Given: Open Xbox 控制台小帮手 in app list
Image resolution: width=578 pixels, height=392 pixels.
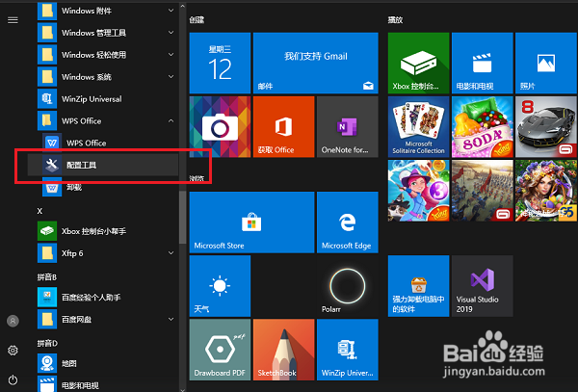Looking at the screenshot, I should click(x=108, y=231).
